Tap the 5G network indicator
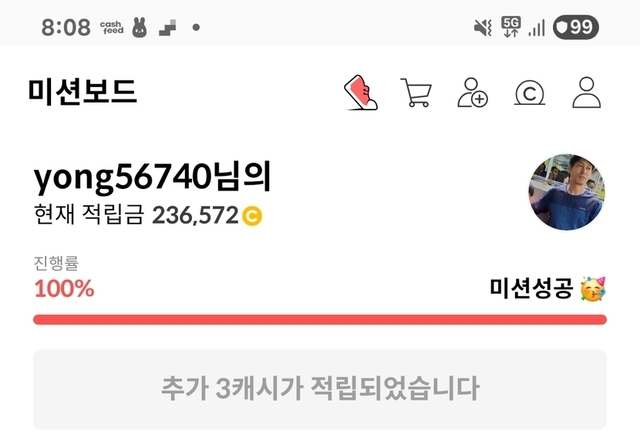 click(x=511, y=27)
